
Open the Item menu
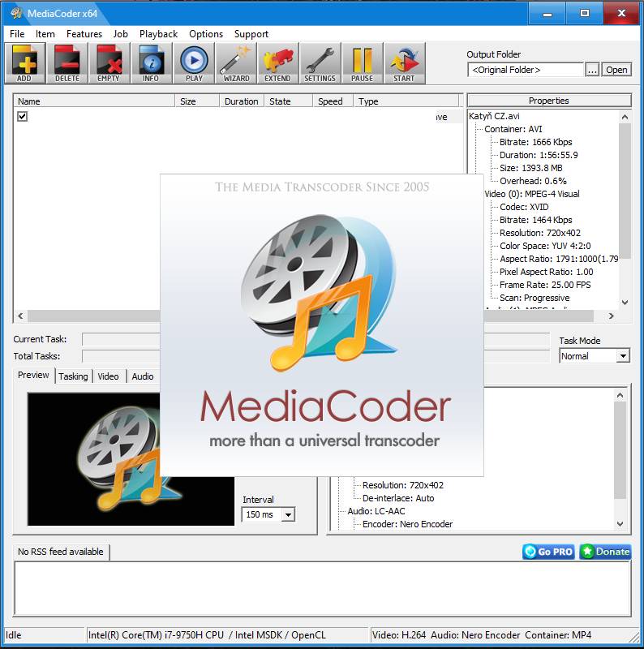point(45,34)
